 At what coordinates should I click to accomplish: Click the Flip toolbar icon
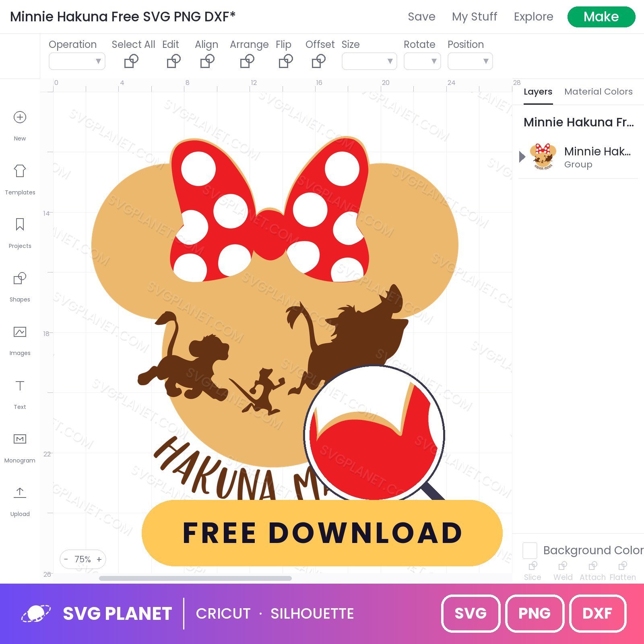point(286,61)
